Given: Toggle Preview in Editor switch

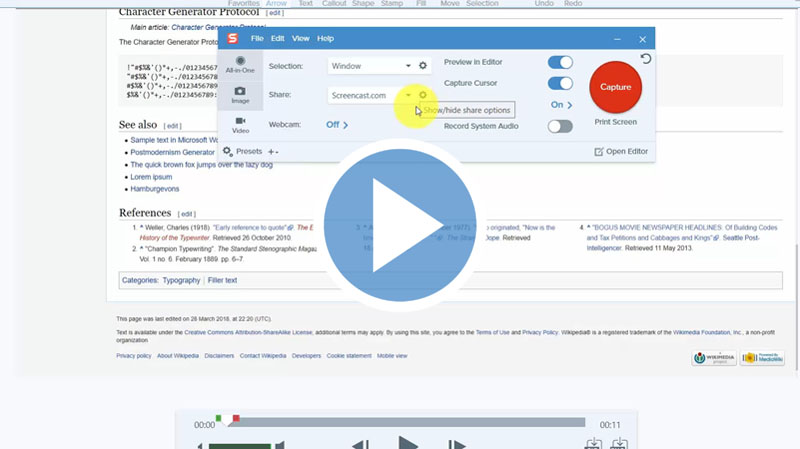Looking at the screenshot, I should click(560, 62).
